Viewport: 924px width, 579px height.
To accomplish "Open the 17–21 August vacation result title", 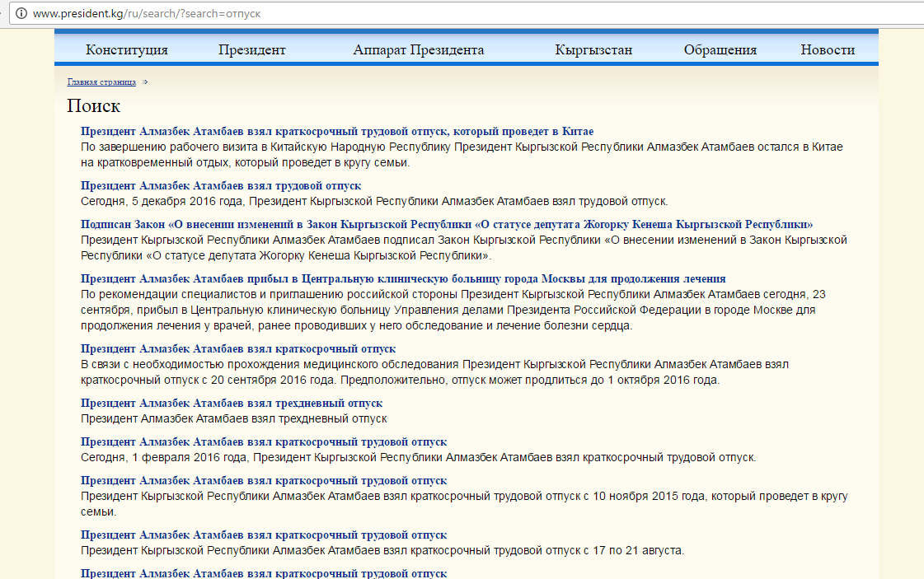I will [x=263, y=535].
